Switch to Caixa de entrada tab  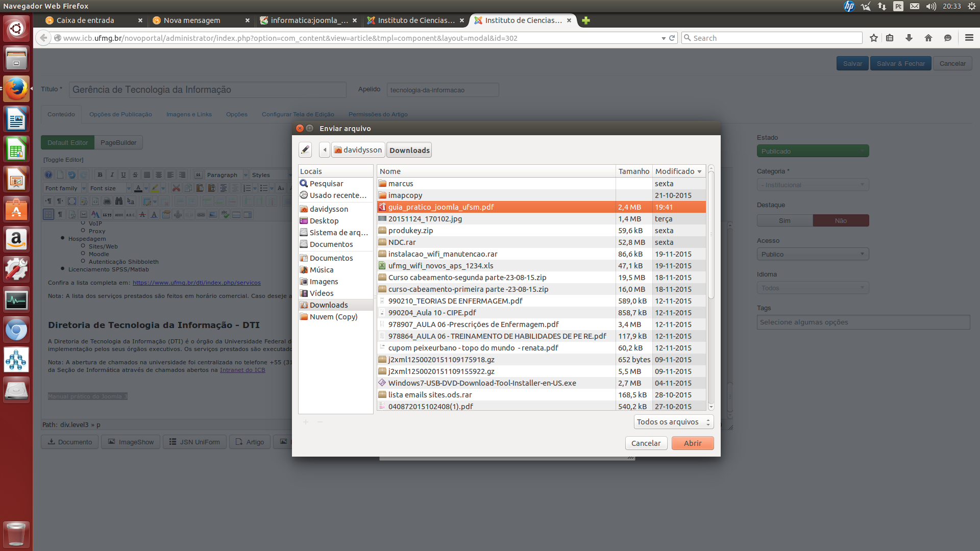pyautogui.click(x=85, y=20)
